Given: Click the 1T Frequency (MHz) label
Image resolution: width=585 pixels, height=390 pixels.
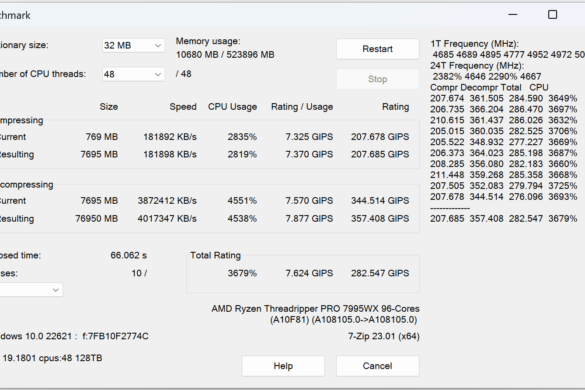Looking at the screenshot, I should pyautogui.click(x=475, y=44).
